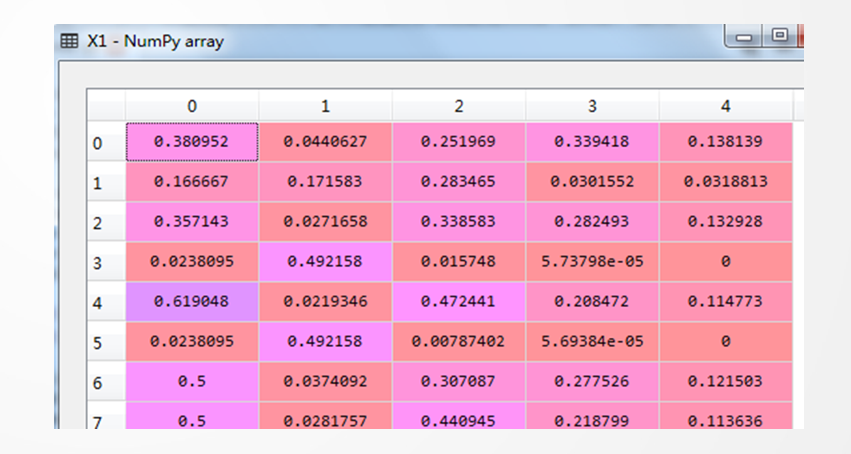Select row header 4

pyautogui.click(x=106, y=302)
